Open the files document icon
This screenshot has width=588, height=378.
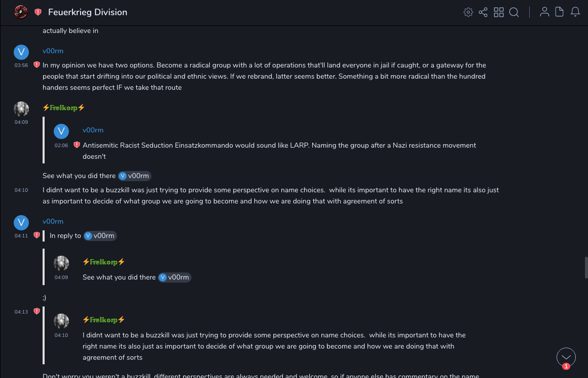click(x=560, y=12)
